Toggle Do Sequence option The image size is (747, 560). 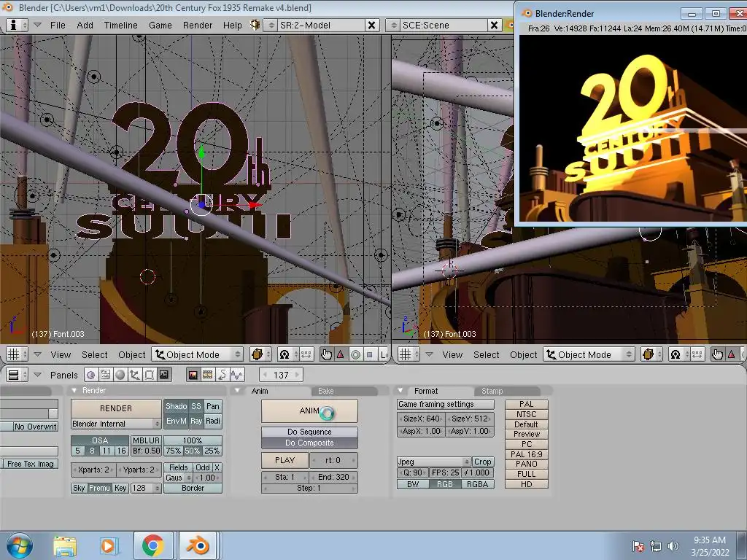pyautogui.click(x=309, y=432)
